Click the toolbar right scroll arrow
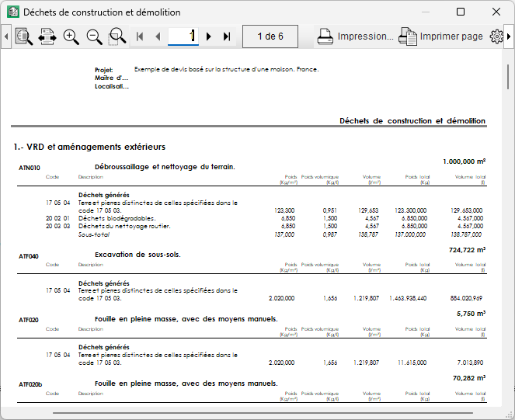Viewport: 515px width, 420px height. pos(509,36)
